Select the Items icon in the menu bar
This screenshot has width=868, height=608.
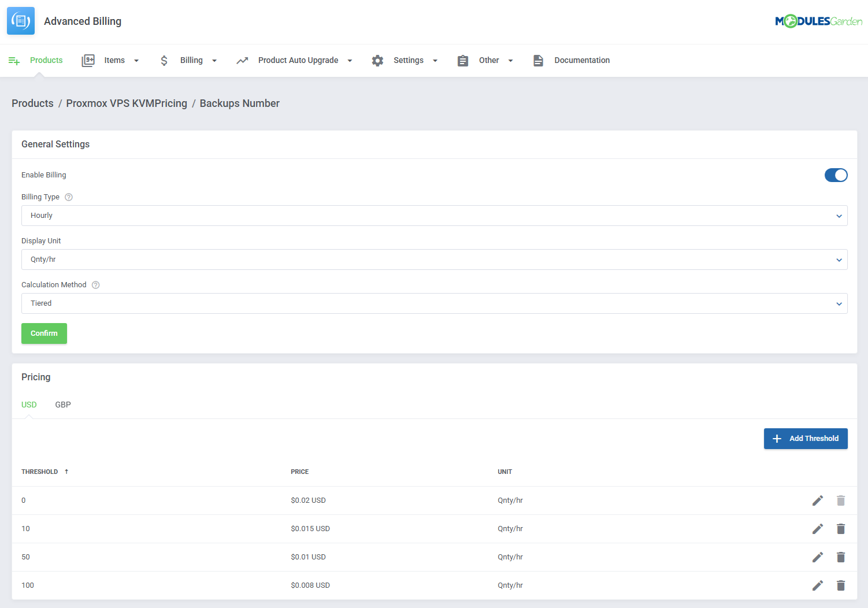tap(88, 60)
